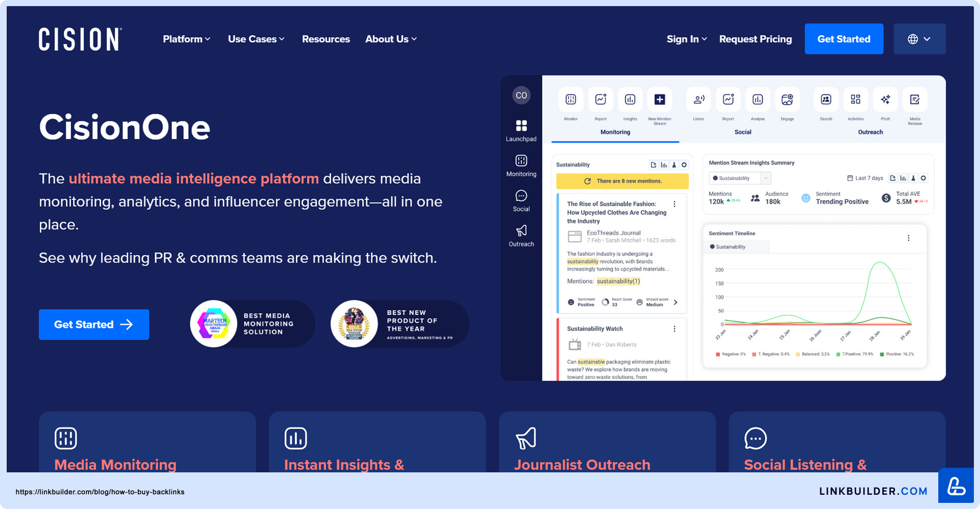The image size is (980, 509).
Task: Click the New Mention Stream plus icon
Action: [659, 99]
